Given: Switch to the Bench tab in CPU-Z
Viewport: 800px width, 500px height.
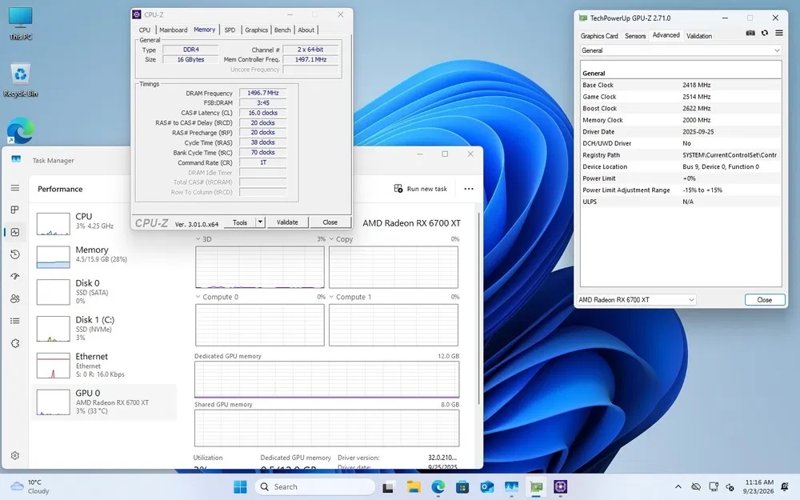Looking at the screenshot, I should (x=282, y=30).
